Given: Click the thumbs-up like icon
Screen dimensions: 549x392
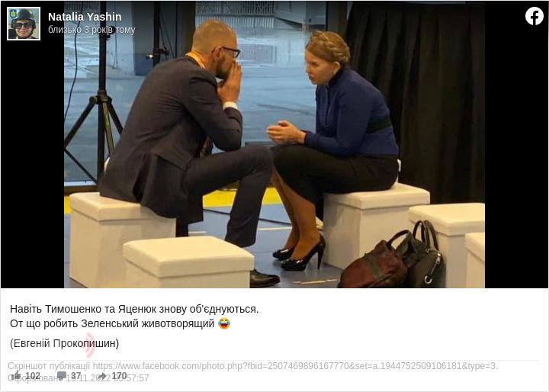Looking at the screenshot, I should click(16, 375).
